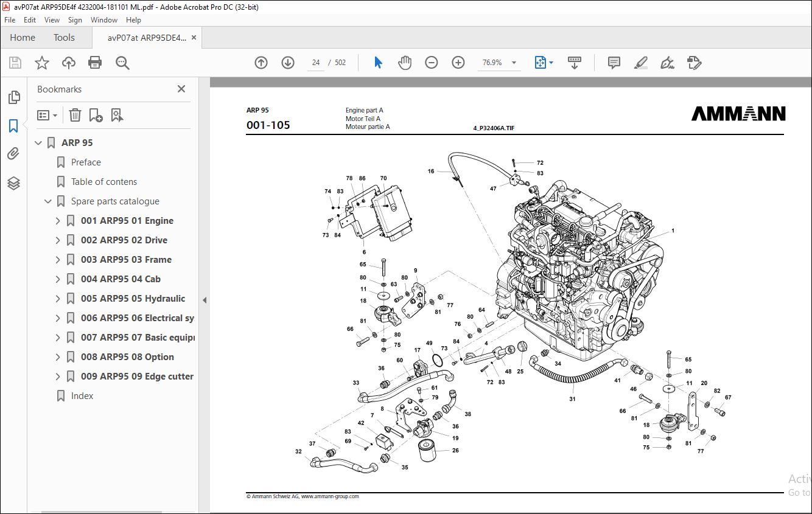This screenshot has height=514, width=812.
Task: Select the Index bookmark
Action: point(82,396)
